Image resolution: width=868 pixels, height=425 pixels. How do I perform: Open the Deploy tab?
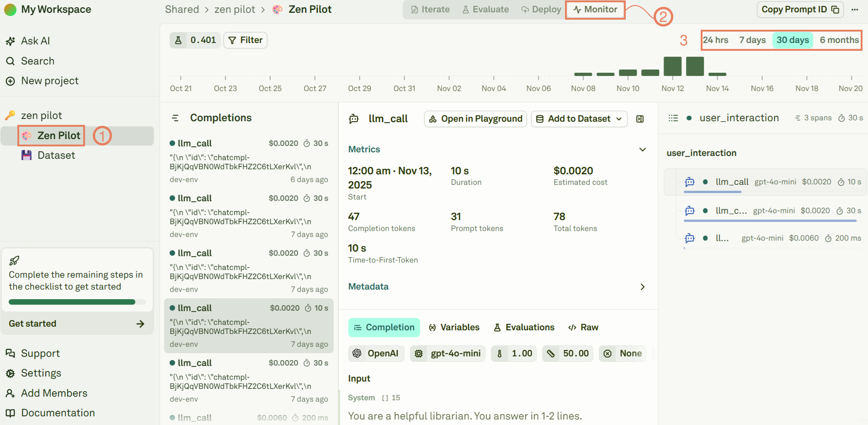[541, 10]
